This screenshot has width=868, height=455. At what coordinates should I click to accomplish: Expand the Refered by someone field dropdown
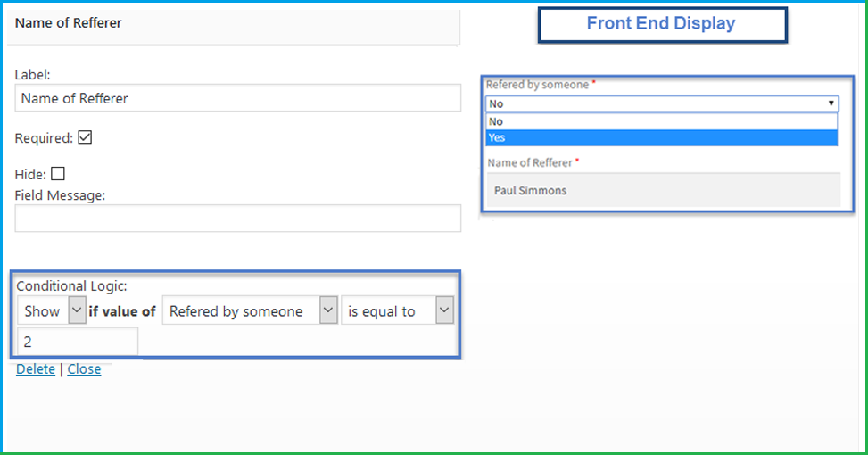click(x=250, y=311)
